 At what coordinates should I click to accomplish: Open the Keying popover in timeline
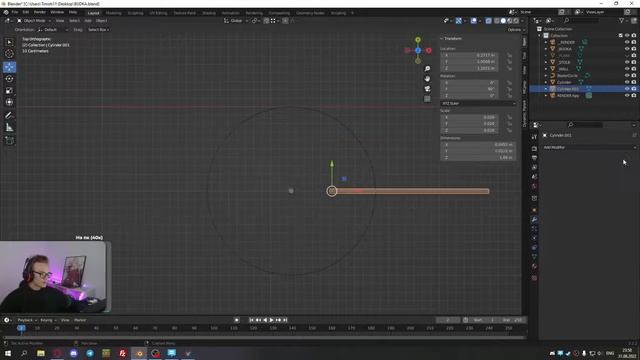48,320
